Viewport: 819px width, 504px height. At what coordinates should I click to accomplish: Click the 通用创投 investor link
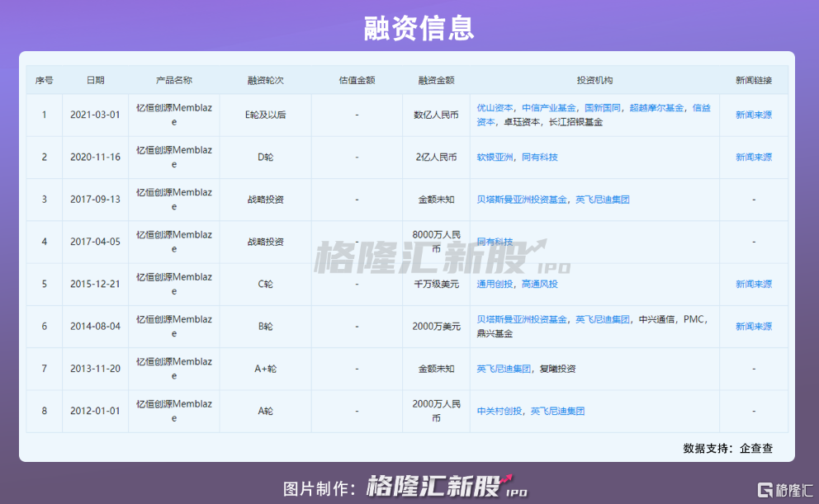(495, 285)
